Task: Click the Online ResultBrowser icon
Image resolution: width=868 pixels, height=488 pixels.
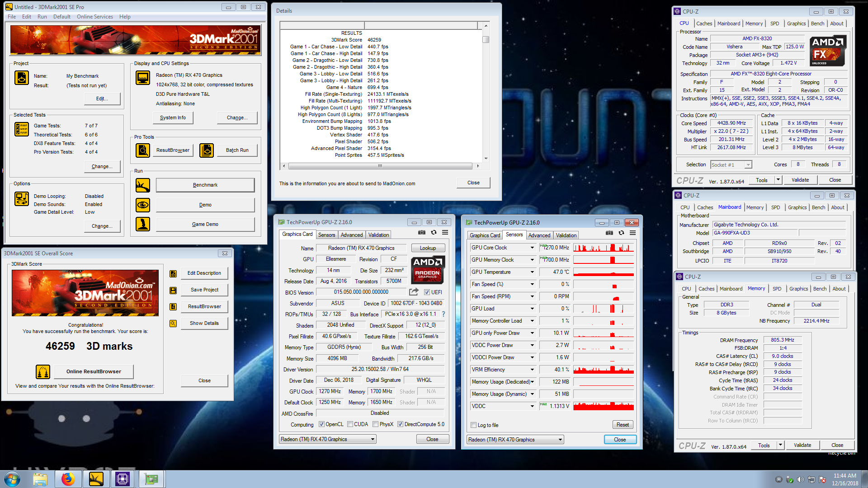Action: point(43,372)
